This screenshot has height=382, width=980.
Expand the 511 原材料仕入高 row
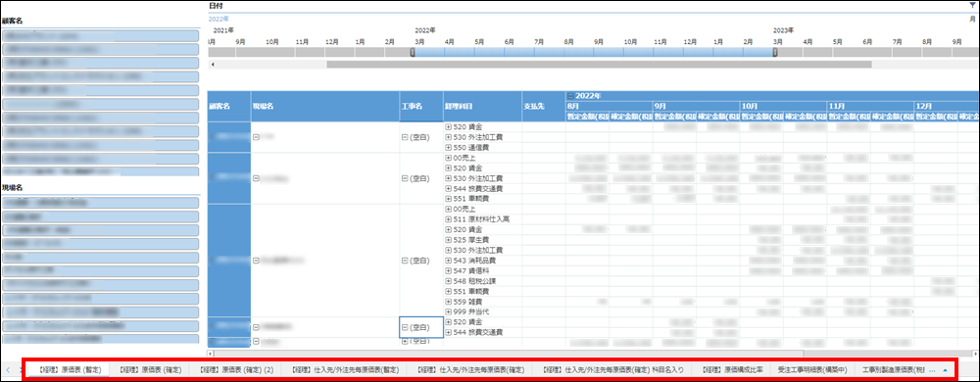448,219
